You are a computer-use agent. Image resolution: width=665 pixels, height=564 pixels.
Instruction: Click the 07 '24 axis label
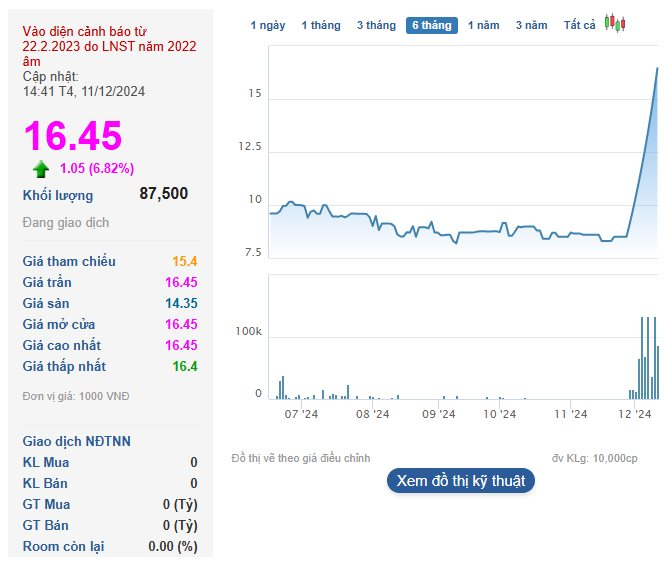(301, 413)
